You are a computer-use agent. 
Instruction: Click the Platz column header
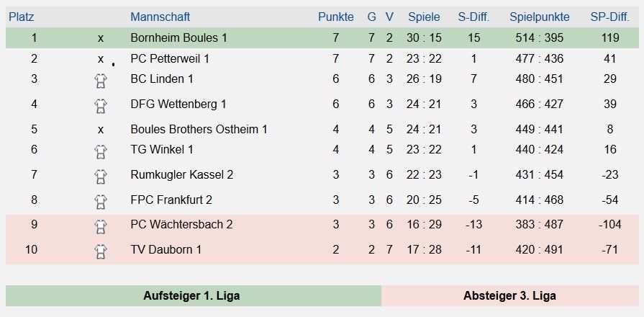click(x=21, y=17)
